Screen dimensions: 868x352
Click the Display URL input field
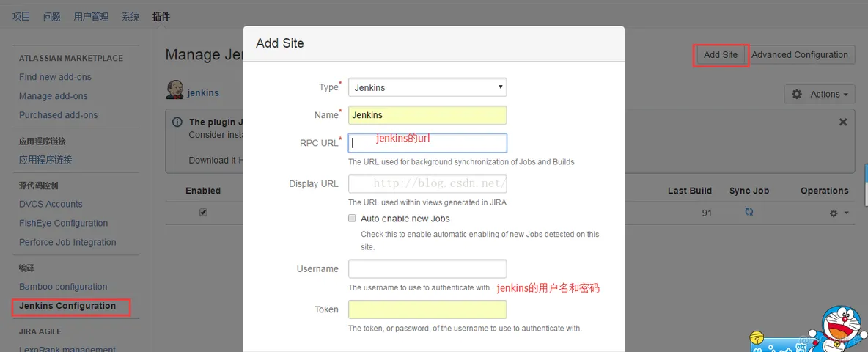(427, 184)
